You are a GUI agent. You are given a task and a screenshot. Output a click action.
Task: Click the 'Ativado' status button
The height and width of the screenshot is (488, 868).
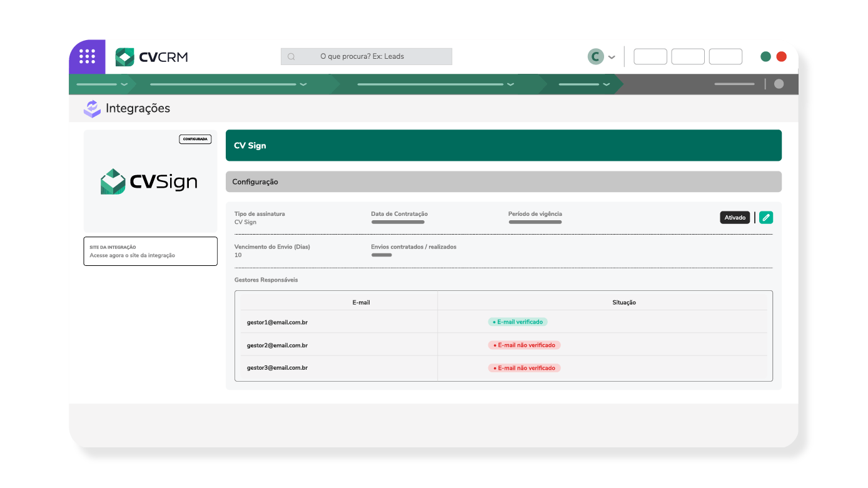[735, 218]
